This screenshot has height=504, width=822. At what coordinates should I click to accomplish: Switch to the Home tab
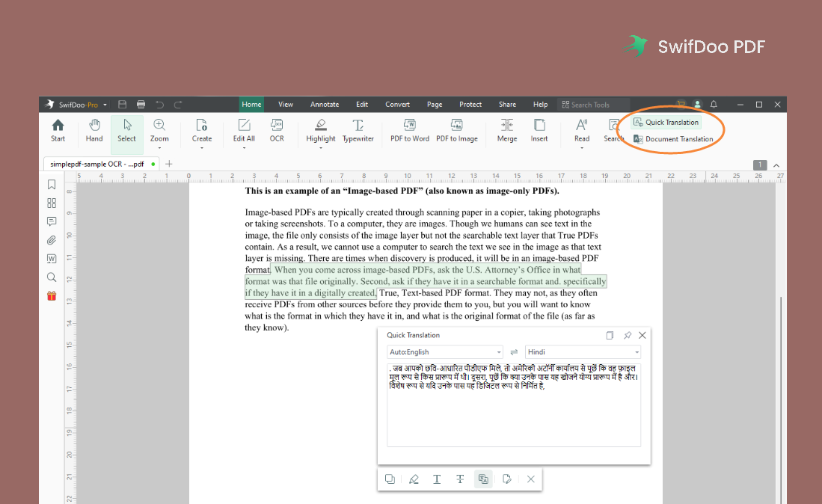[x=251, y=104]
